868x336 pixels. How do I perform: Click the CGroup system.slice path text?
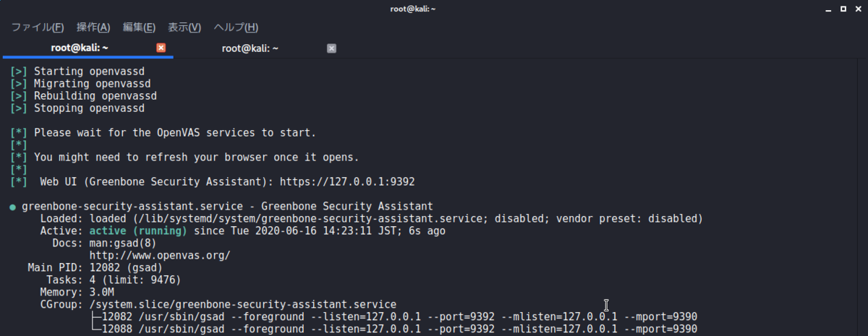242,304
